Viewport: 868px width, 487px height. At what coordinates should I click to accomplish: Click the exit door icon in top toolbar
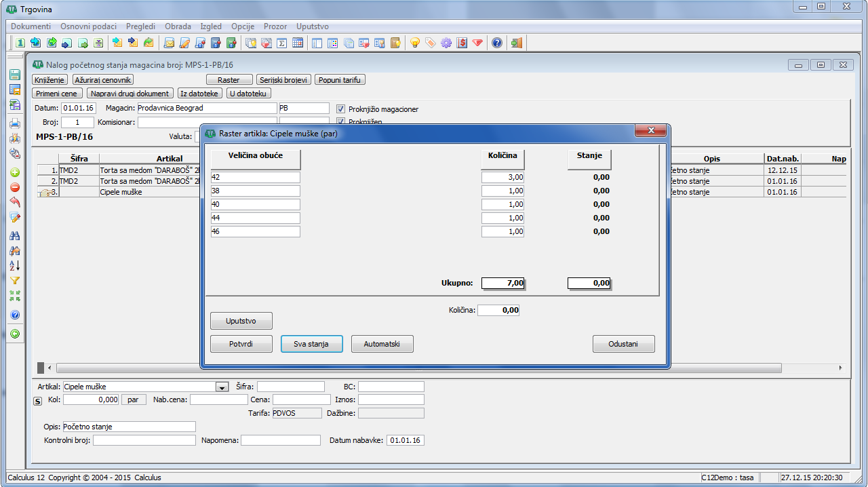(517, 43)
